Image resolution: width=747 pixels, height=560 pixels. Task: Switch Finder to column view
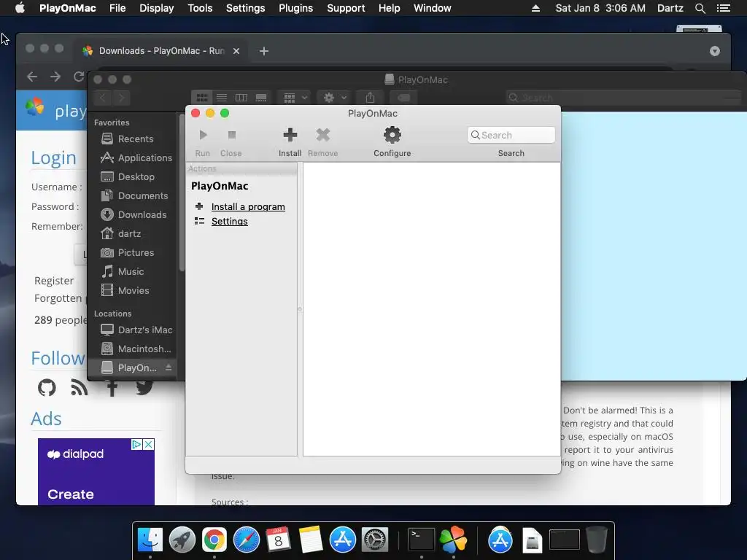[x=241, y=98]
